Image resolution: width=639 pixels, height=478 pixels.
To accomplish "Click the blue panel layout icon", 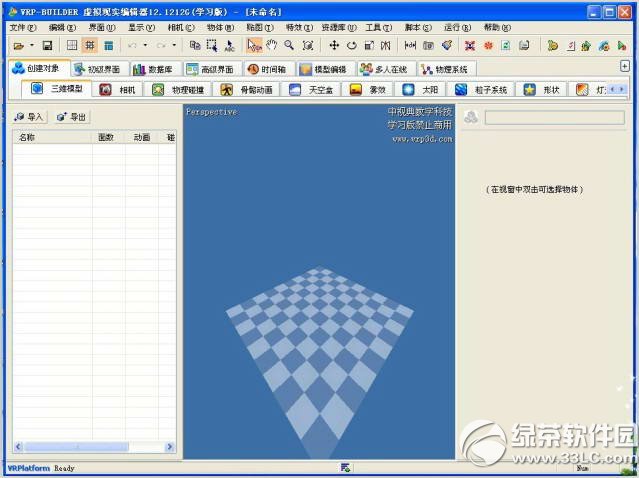I will coord(108,46).
